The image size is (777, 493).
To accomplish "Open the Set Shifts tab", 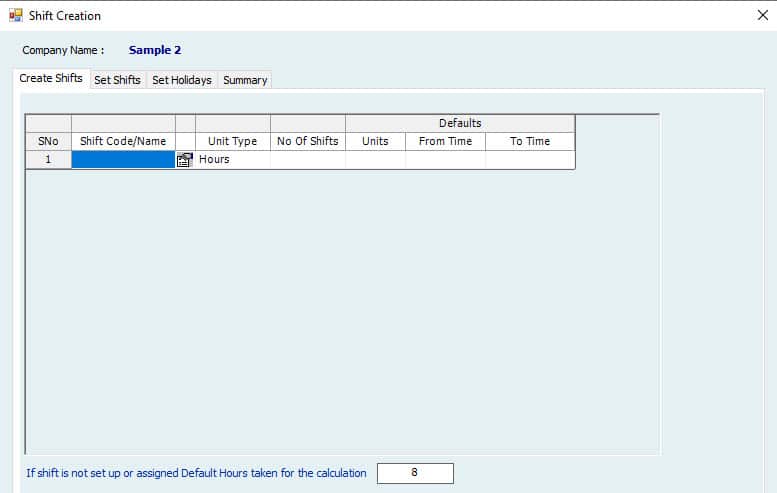I will pos(117,80).
